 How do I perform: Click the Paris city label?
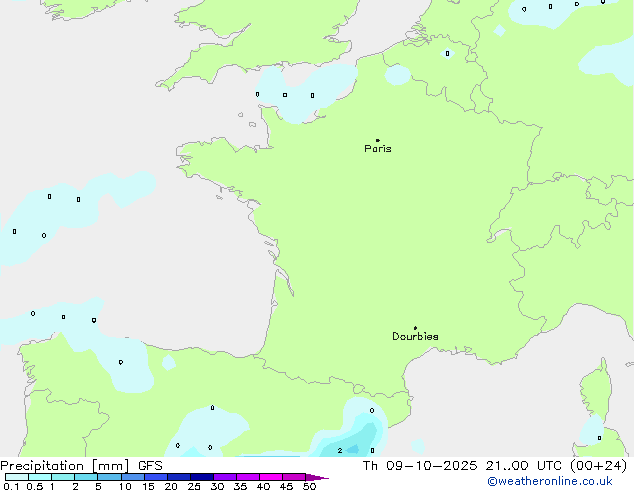[378, 149]
